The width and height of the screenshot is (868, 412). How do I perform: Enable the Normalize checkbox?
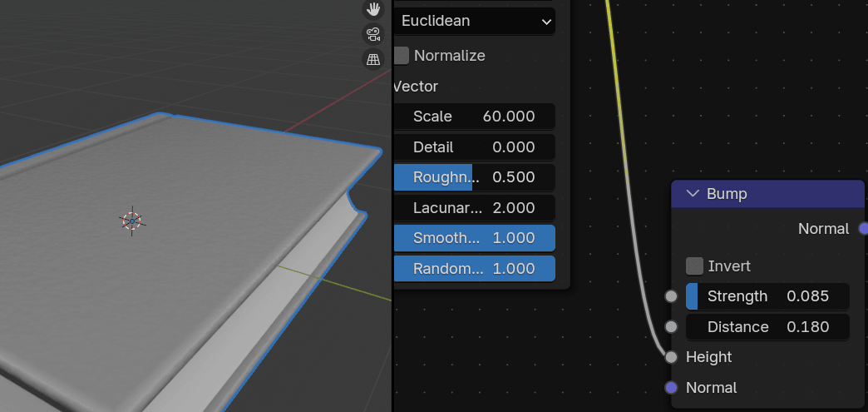(x=402, y=56)
